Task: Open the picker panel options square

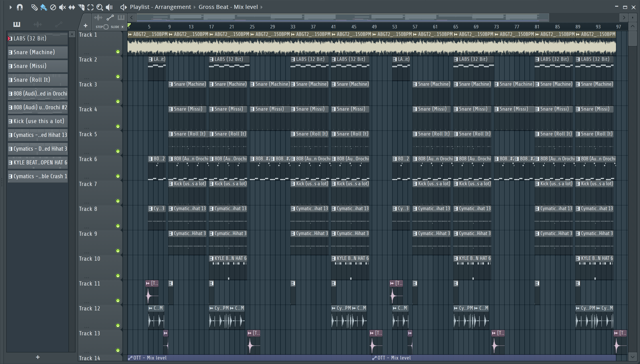Action: pyautogui.click(x=72, y=34)
